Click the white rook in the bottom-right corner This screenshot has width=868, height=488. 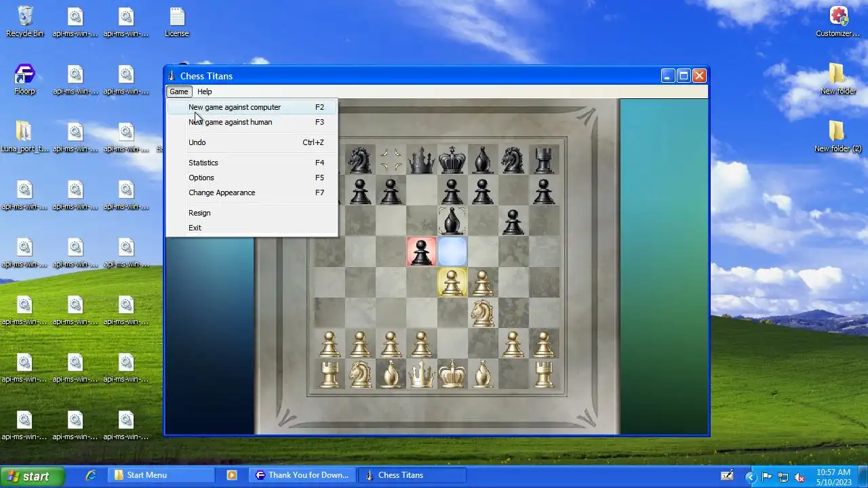[x=544, y=375]
